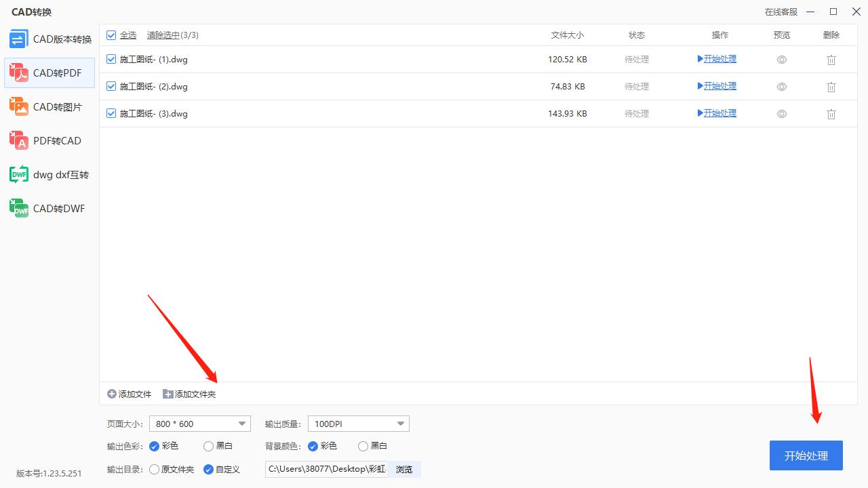868x488 pixels.
Task: Click the dwg dxf互转 sidebar icon
Action: (x=19, y=175)
